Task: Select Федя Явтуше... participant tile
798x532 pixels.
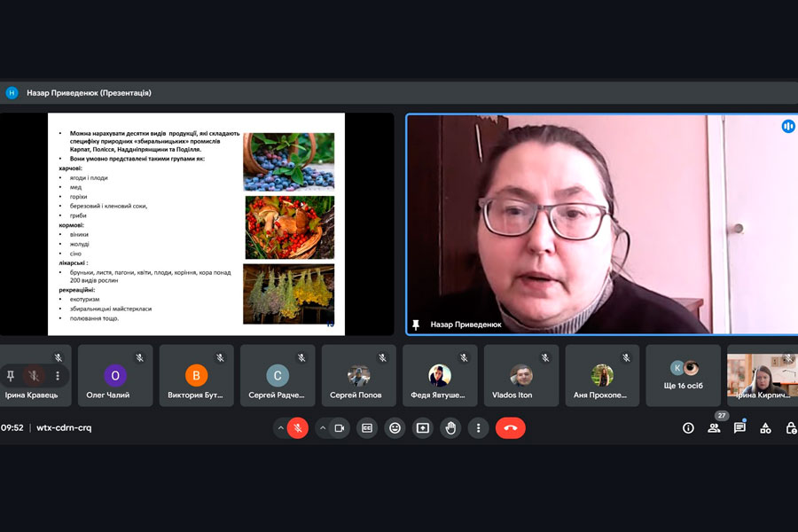Action: 440,375
